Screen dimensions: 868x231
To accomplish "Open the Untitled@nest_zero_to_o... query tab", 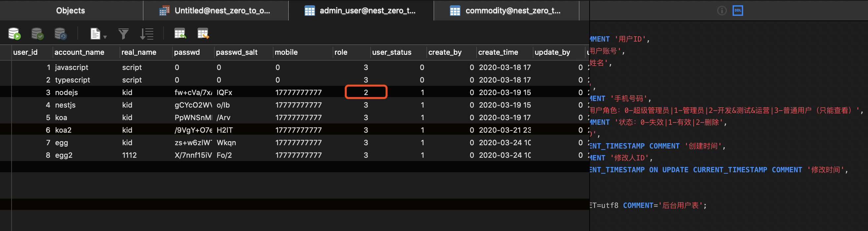I will coord(216,11).
